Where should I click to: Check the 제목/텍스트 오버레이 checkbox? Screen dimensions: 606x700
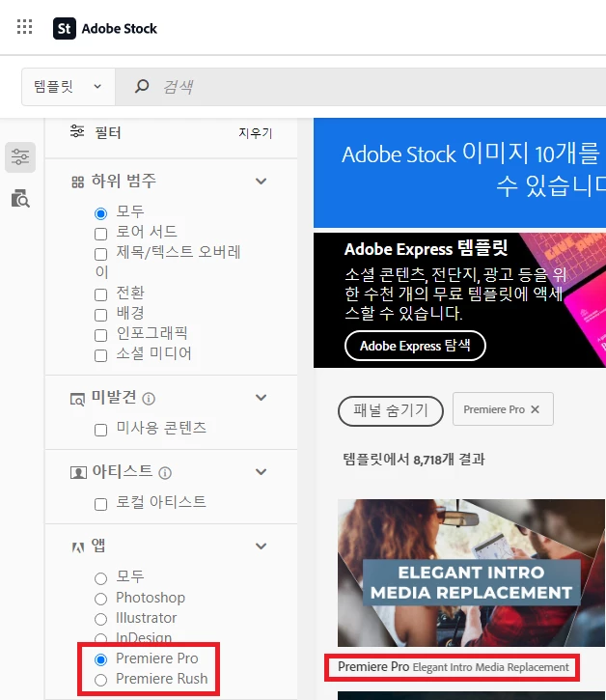pos(101,255)
